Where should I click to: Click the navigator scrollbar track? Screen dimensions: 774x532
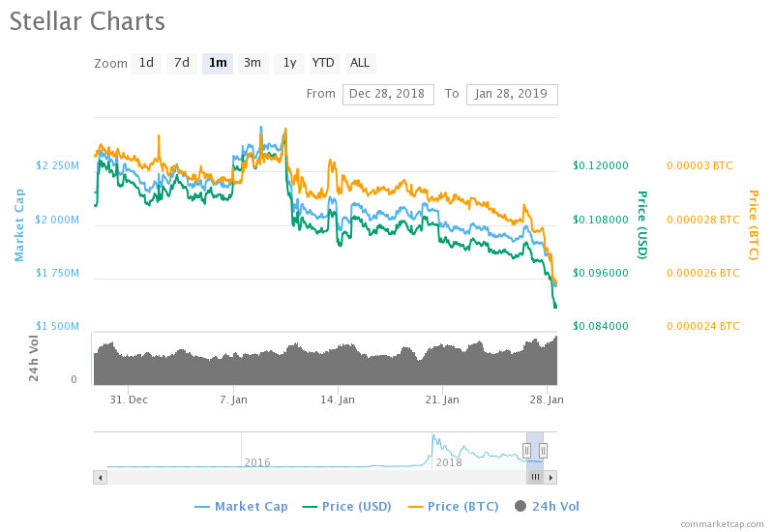pyautogui.click(x=316, y=477)
